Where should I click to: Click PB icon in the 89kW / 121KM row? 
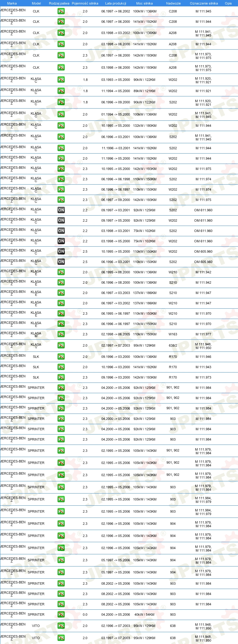[x=61, y=91]
